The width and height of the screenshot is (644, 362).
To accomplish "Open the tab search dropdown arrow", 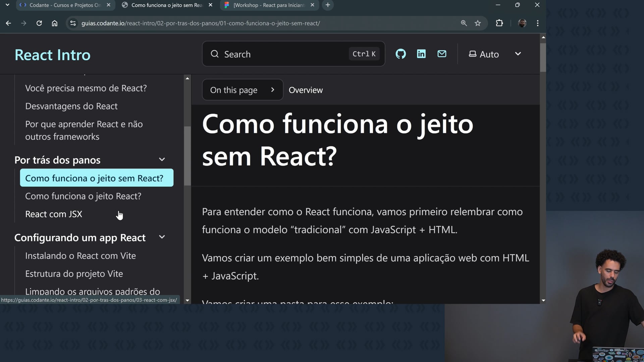I will pos(7,5).
